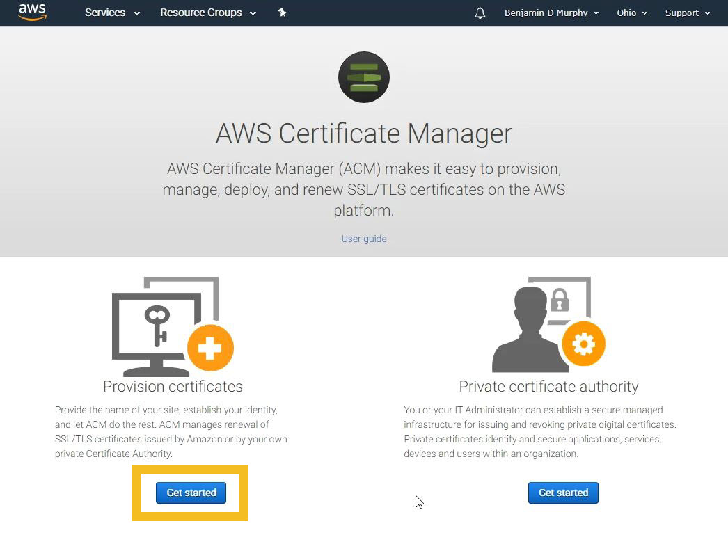Viewport: 728px width, 560px height.
Task: Click Get started under Provision certificates
Action: [x=191, y=493]
